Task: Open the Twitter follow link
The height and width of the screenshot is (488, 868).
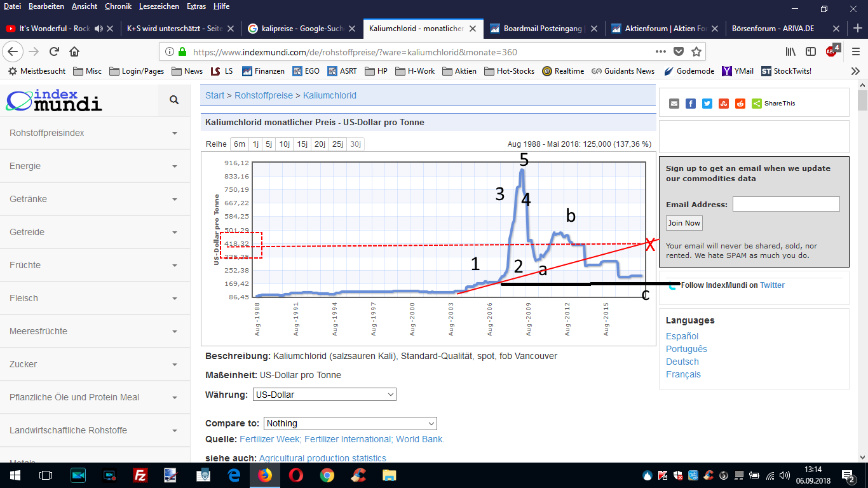Action: 773,285
